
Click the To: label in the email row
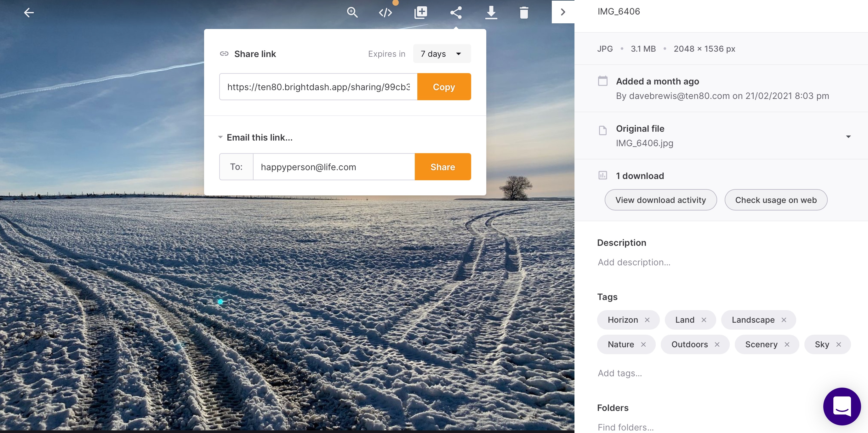[236, 167]
